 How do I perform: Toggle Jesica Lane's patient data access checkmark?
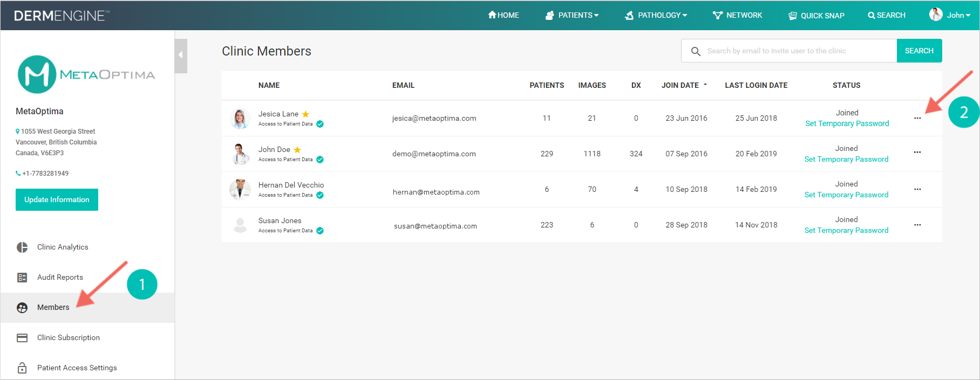point(320,124)
